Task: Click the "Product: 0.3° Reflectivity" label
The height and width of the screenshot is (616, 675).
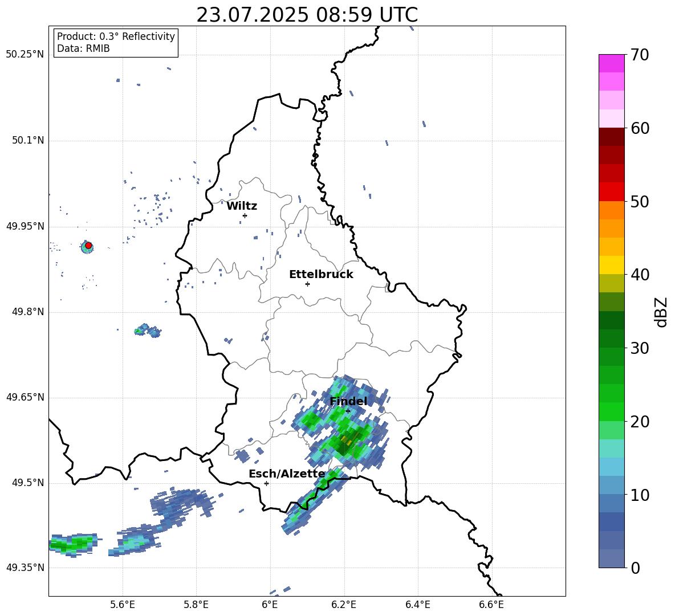Action: tap(116, 36)
